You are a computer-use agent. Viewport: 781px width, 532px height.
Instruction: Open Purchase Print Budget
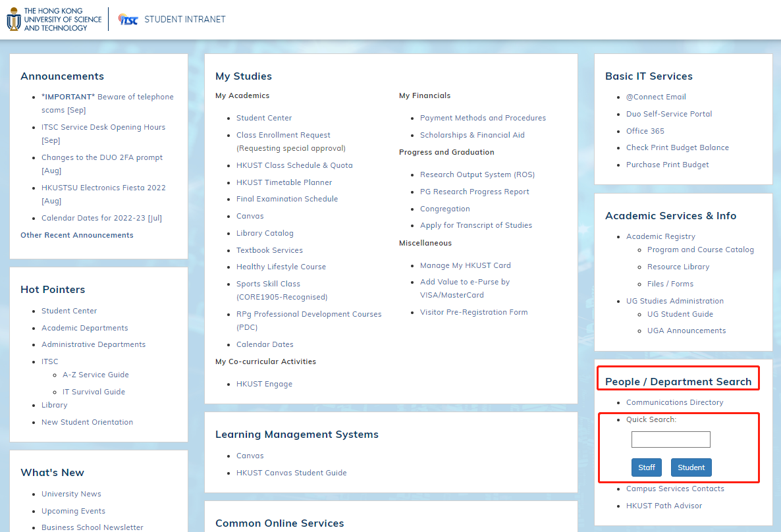pos(668,165)
